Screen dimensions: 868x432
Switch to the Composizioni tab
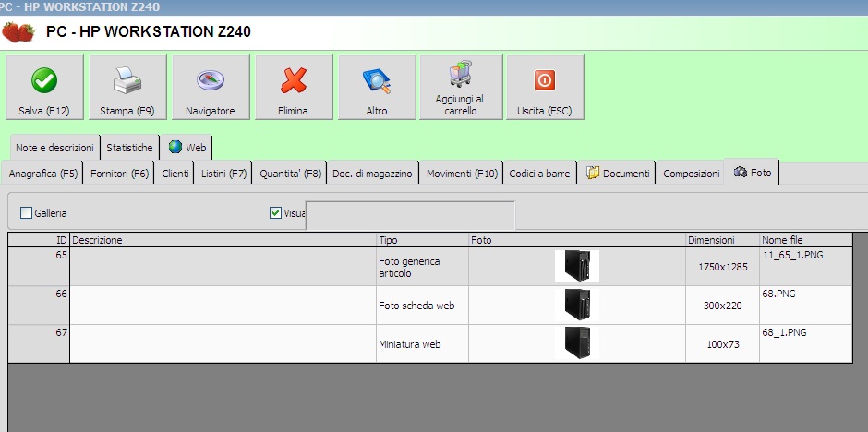(x=691, y=174)
